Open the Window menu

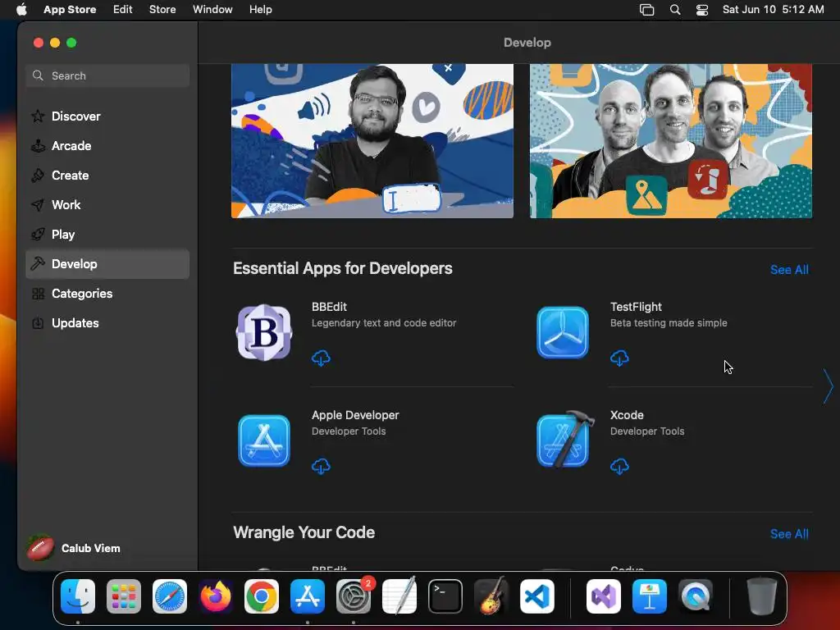point(212,10)
